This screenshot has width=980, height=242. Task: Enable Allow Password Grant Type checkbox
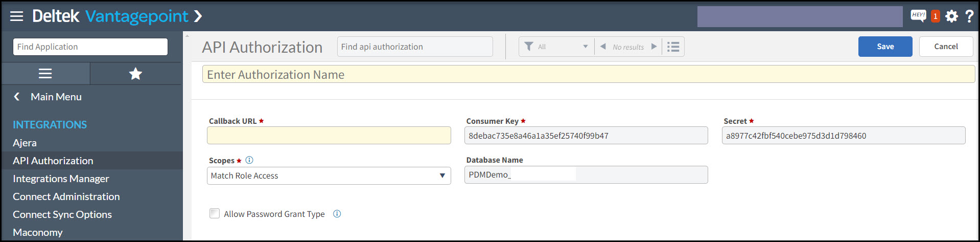tap(215, 213)
